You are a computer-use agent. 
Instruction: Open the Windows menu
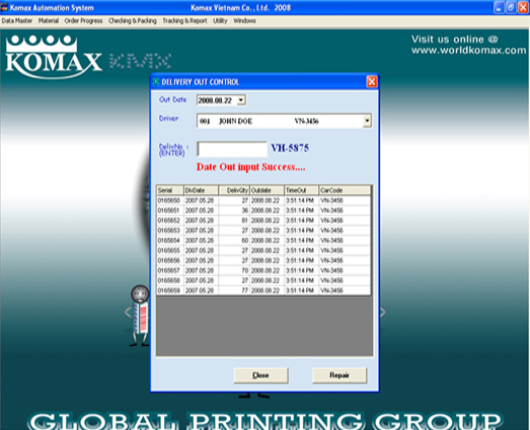(x=244, y=21)
